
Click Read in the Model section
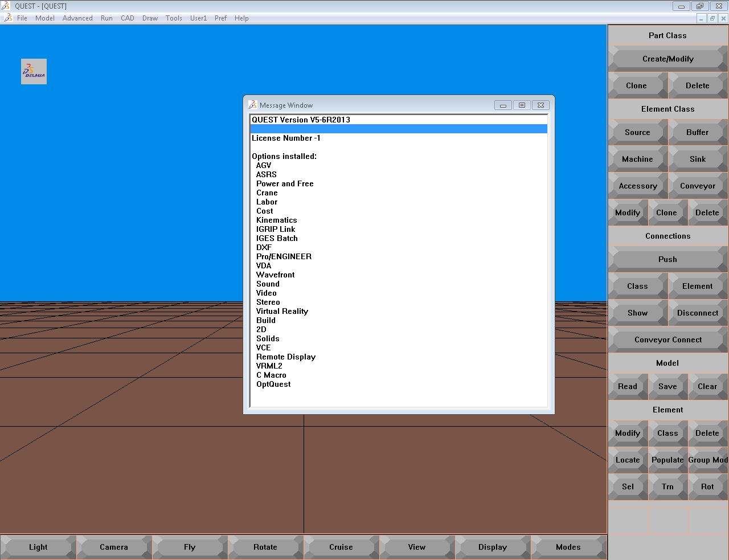(628, 386)
